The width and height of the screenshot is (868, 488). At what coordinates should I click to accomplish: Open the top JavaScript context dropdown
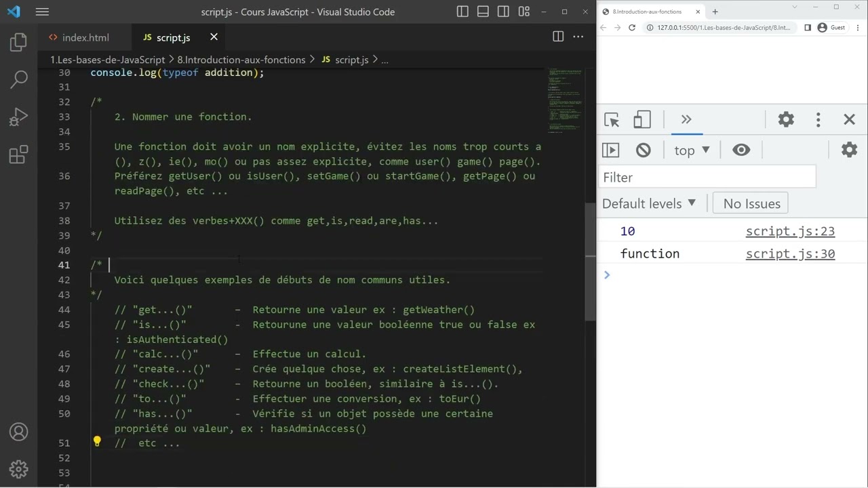tap(692, 150)
